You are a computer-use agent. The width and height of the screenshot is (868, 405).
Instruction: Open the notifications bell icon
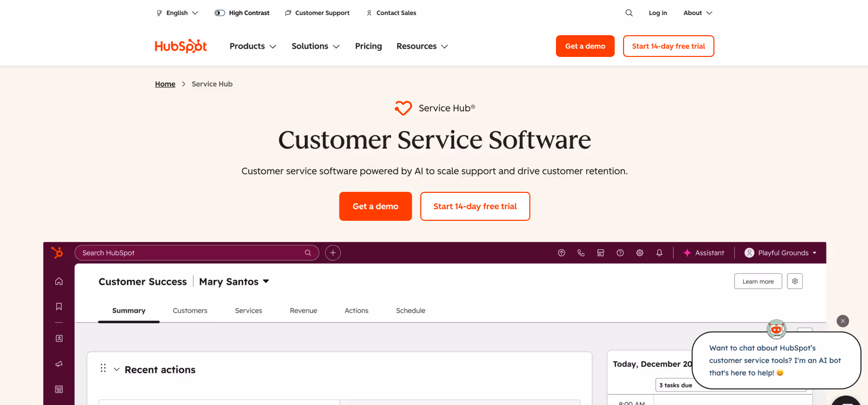659,253
